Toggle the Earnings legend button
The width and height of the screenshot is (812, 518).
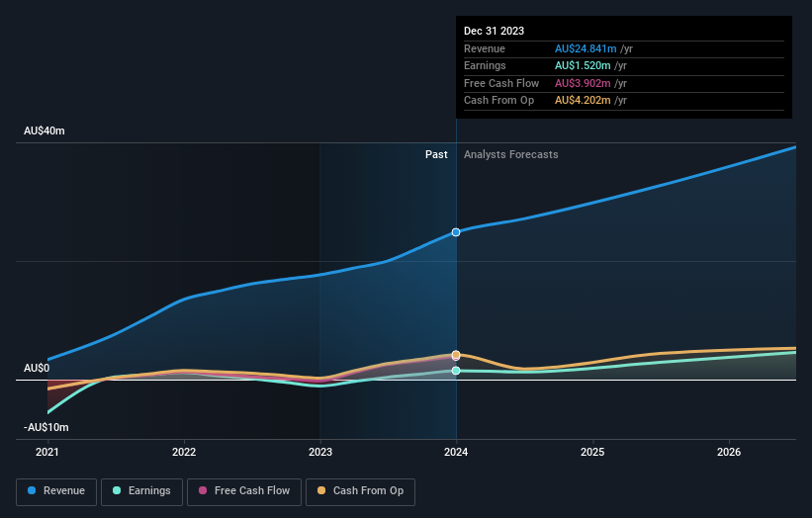[141, 491]
